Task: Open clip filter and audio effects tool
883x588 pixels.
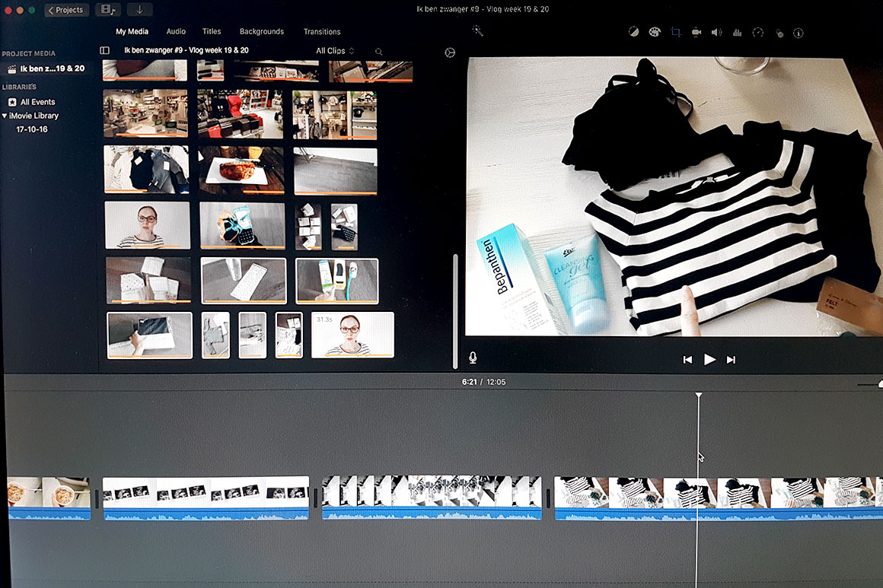Action: [779, 33]
